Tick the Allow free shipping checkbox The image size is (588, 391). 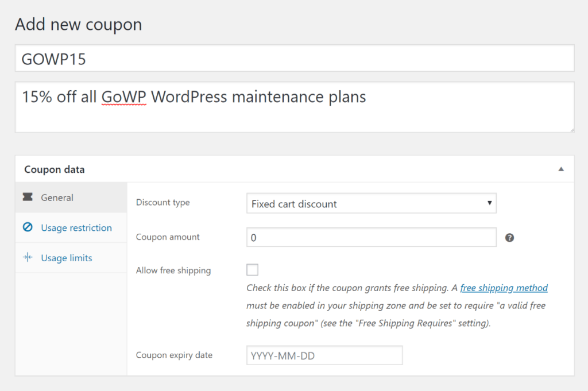253,269
